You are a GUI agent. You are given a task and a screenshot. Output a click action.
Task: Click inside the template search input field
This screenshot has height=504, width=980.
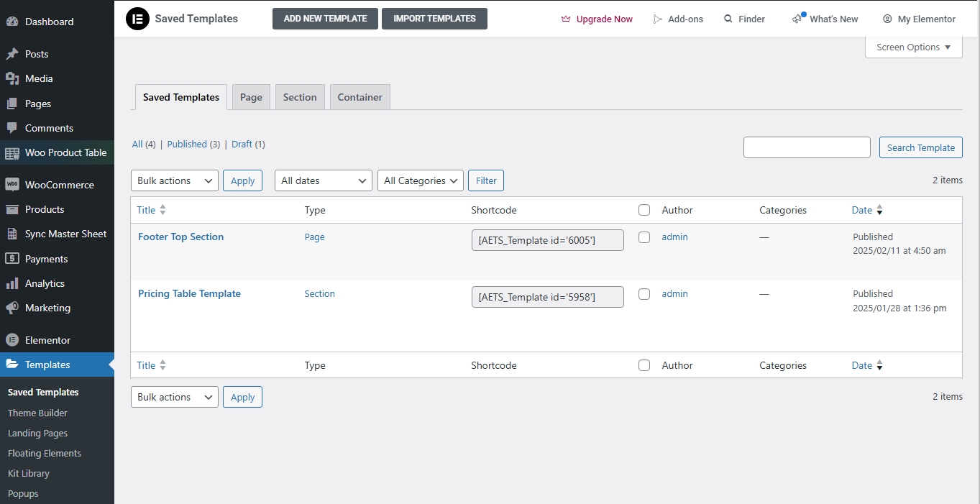click(x=807, y=147)
